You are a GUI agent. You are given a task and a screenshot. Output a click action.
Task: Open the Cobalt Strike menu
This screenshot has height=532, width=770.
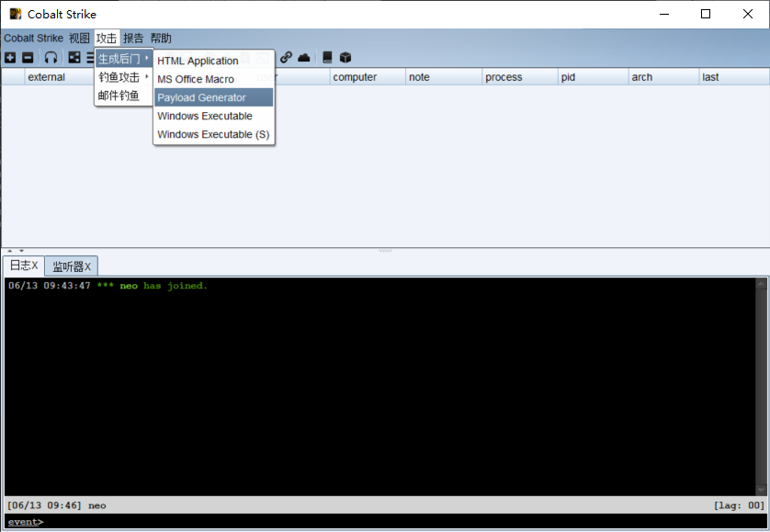[x=33, y=38]
